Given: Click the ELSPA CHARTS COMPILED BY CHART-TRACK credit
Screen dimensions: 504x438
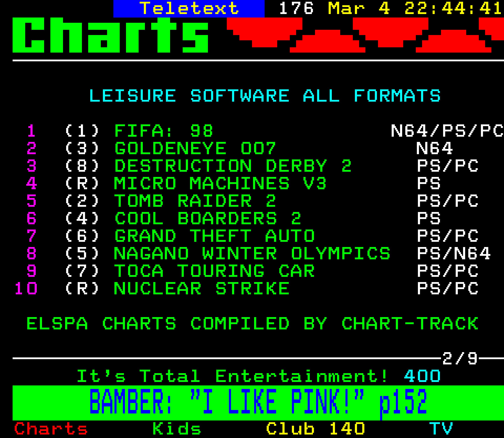Looking at the screenshot, I should tap(252, 323).
